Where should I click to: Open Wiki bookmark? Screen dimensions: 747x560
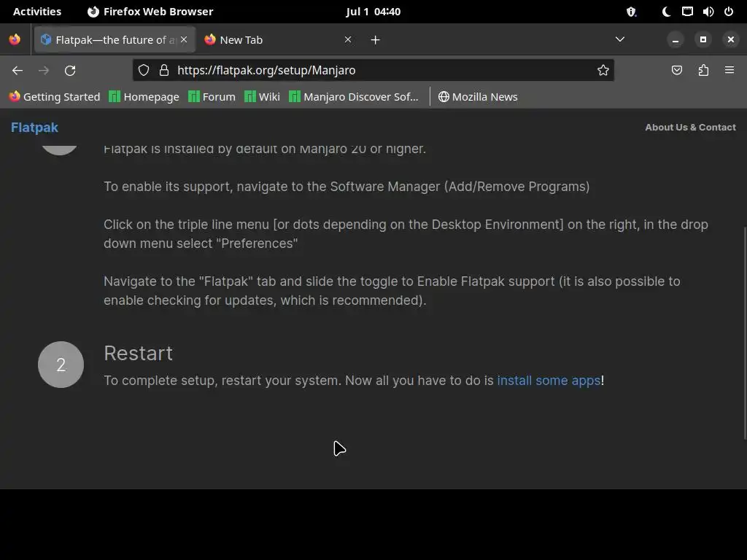pyautogui.click(x=262, y=97)
